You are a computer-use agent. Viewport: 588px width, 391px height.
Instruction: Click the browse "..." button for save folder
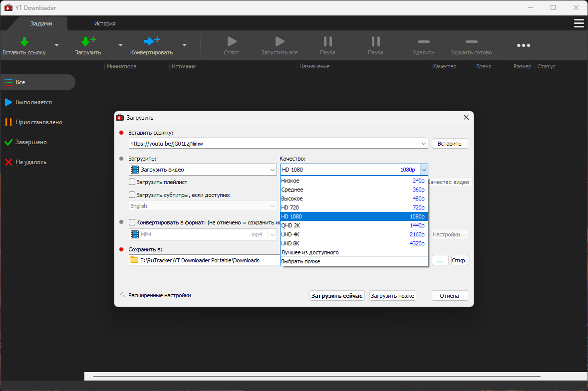click(x=440, y=260)
